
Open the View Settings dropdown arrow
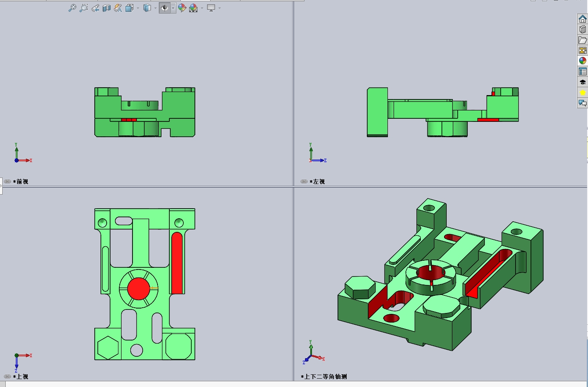[219, 8]
